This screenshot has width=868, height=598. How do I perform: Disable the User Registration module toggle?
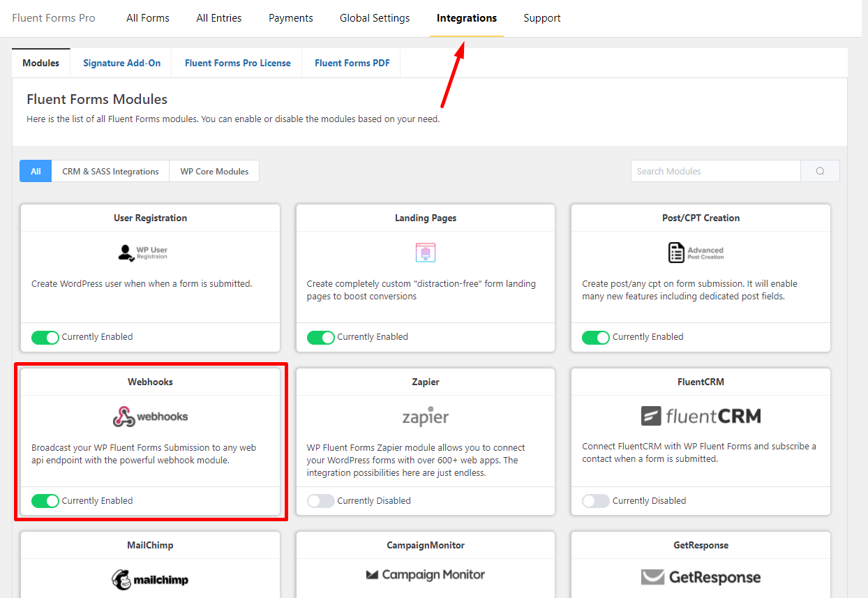coord(45,337)
